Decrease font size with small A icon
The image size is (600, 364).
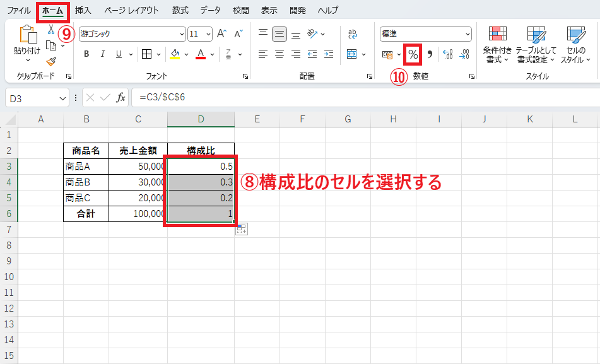tap(238, 34)
